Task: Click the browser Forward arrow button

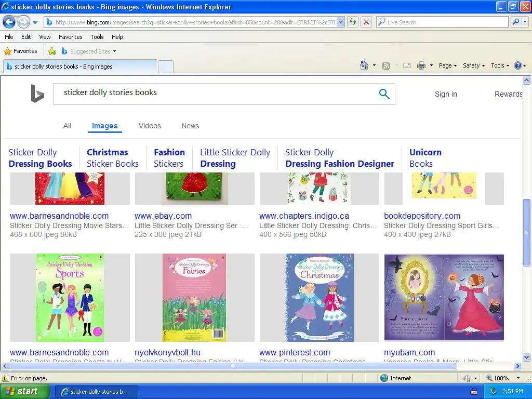Action: click(x=23, y=22)
